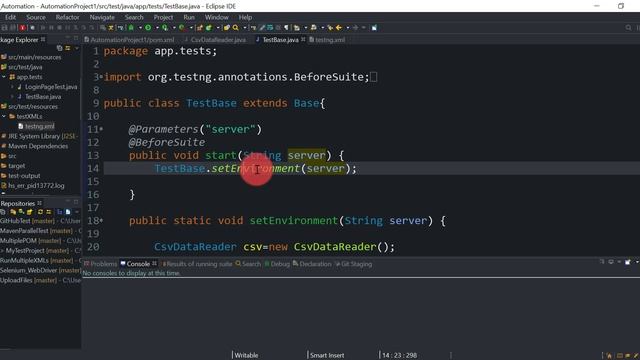Click the Toggle Mark Occurrences pencil icon
640x360 pixels.
pos(262,28)
